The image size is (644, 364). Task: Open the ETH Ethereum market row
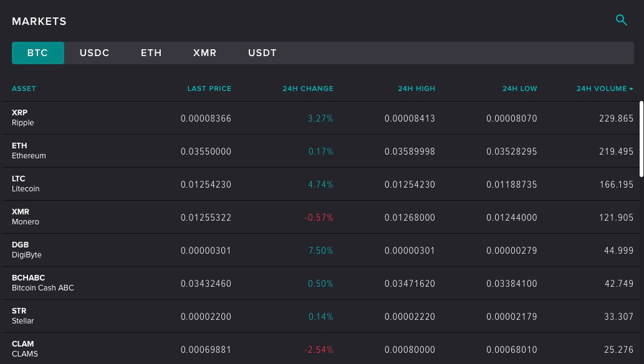point(321,151)
